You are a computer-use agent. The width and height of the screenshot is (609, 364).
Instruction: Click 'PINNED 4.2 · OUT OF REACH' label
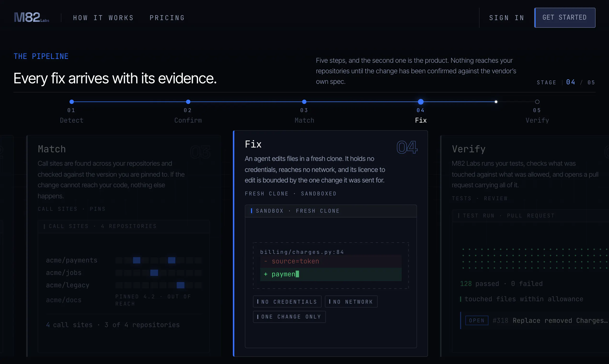153,300
